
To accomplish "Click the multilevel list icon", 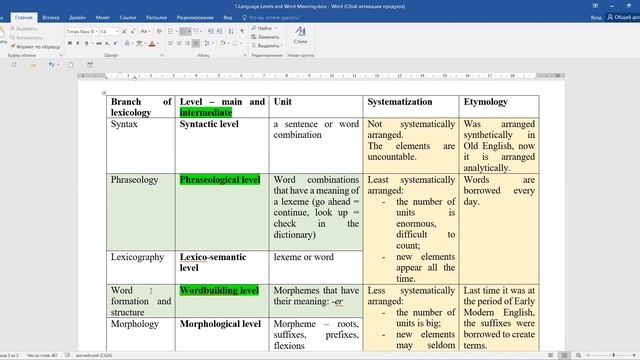I will 196,31.
